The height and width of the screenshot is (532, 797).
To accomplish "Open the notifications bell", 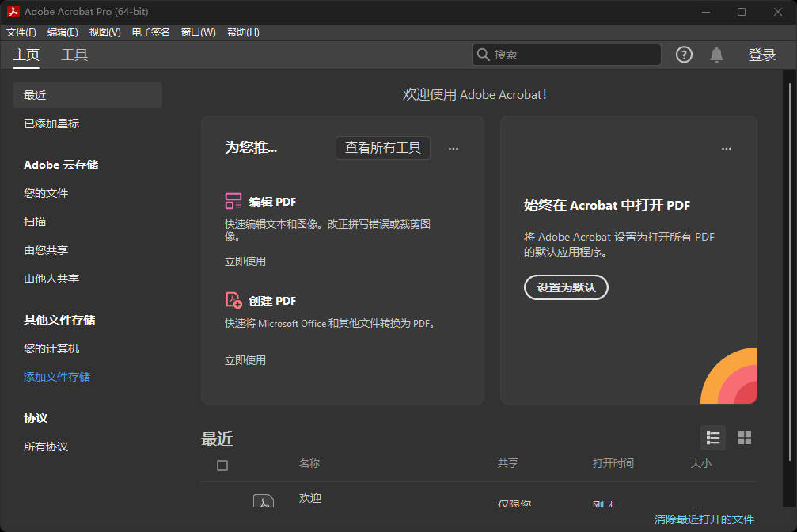I will pyautogui.click(x=716, y=55).
